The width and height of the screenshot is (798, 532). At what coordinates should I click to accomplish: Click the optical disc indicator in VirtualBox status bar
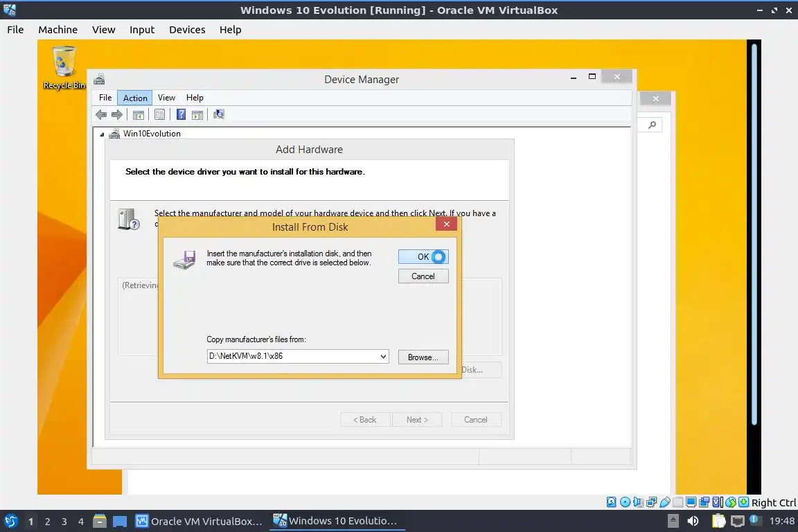pos(625,502)
